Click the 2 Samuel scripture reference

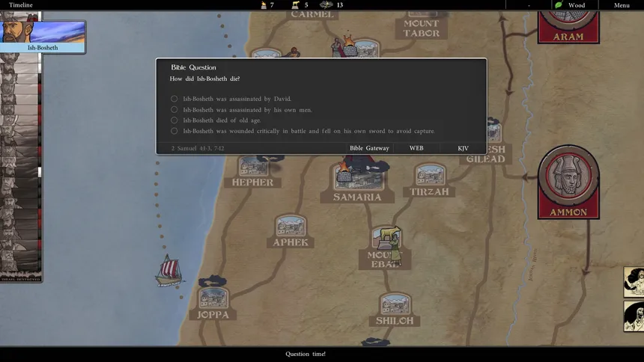pos(198,148)
